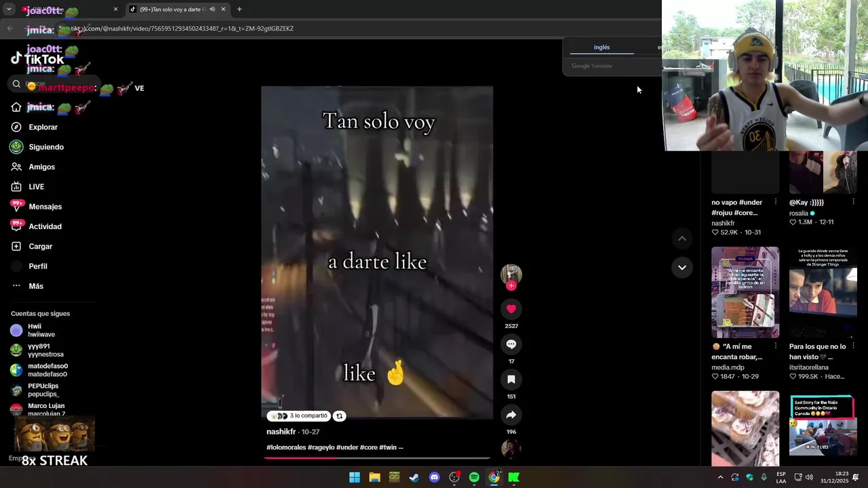Select inglés tab in Google Translate popup
The image size is (868, 488).
[x=601, y=47]
